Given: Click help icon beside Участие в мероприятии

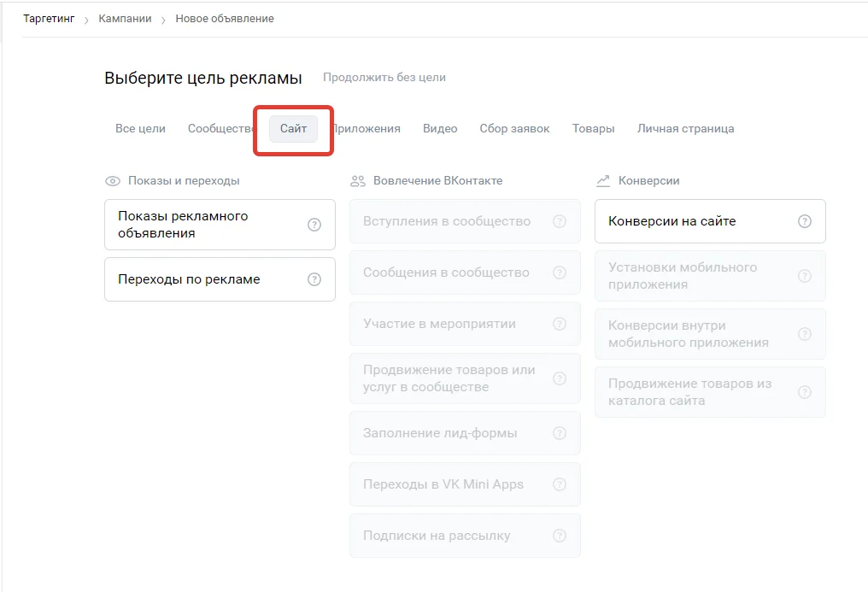Looking at the screenshot, I should 560,324.
